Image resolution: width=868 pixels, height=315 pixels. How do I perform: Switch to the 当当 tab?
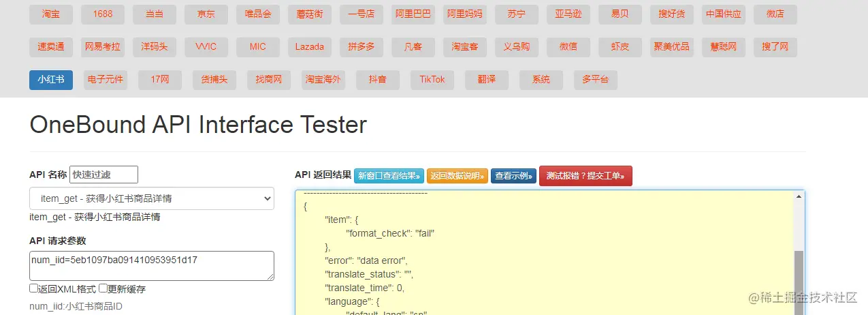click(x=155, y=14)
